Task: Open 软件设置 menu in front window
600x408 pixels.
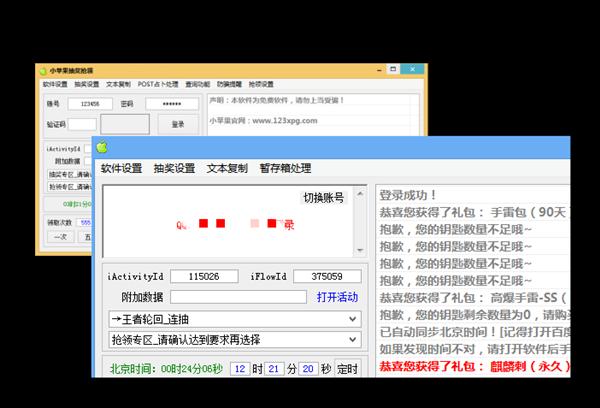Action: pyautogui.click(x=121, y=168)
